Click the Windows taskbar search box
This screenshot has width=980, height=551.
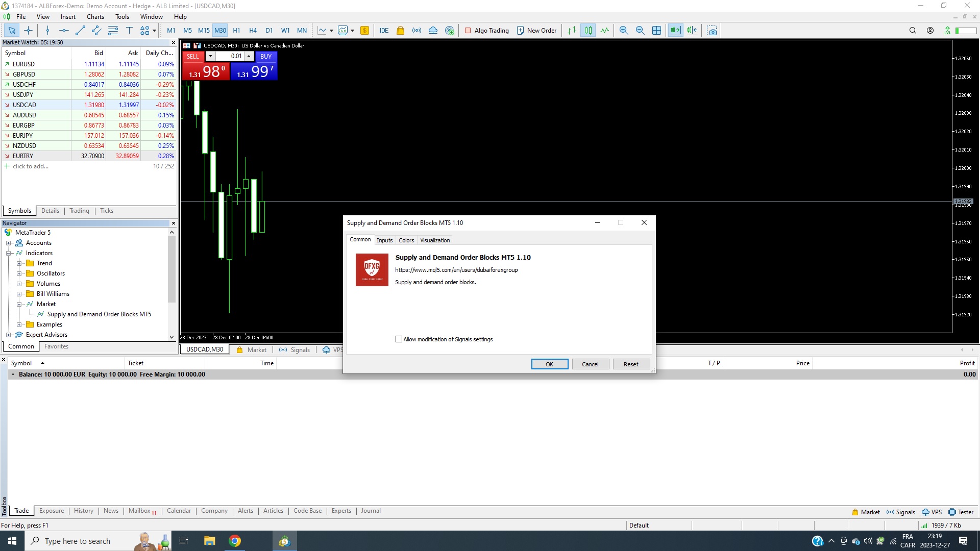tap(77, 541)
